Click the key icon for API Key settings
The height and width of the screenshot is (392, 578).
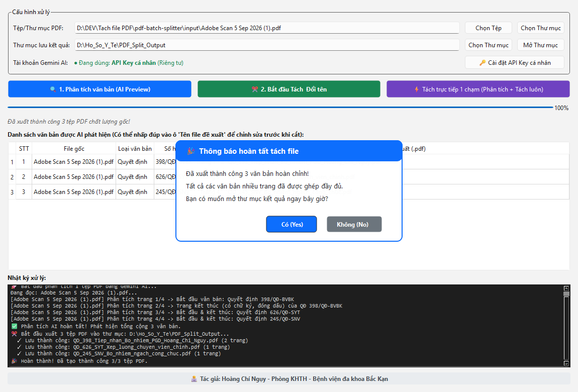(482, 63)
